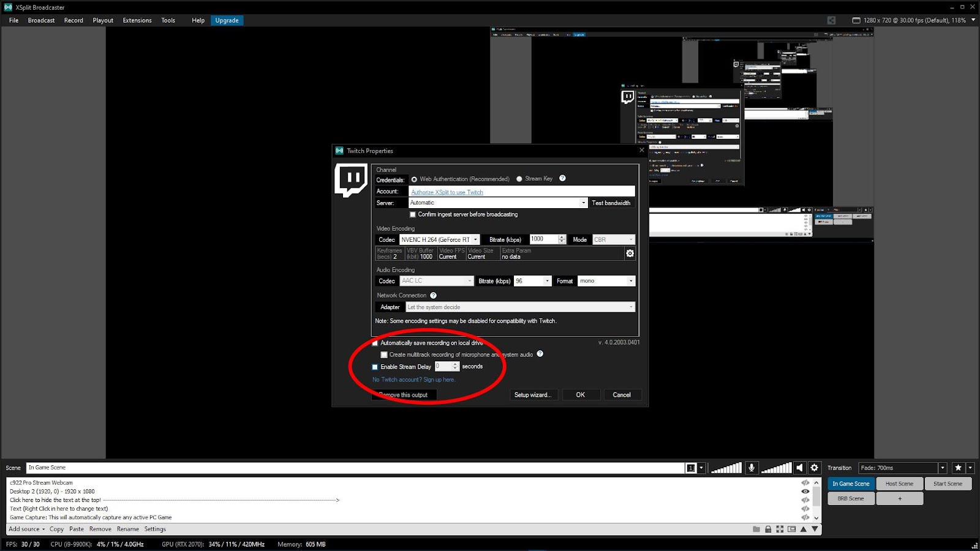Click 'Authorize XSplit to use Twitch' link
This screenshot has height=551, width=980.
pos(447,192)
